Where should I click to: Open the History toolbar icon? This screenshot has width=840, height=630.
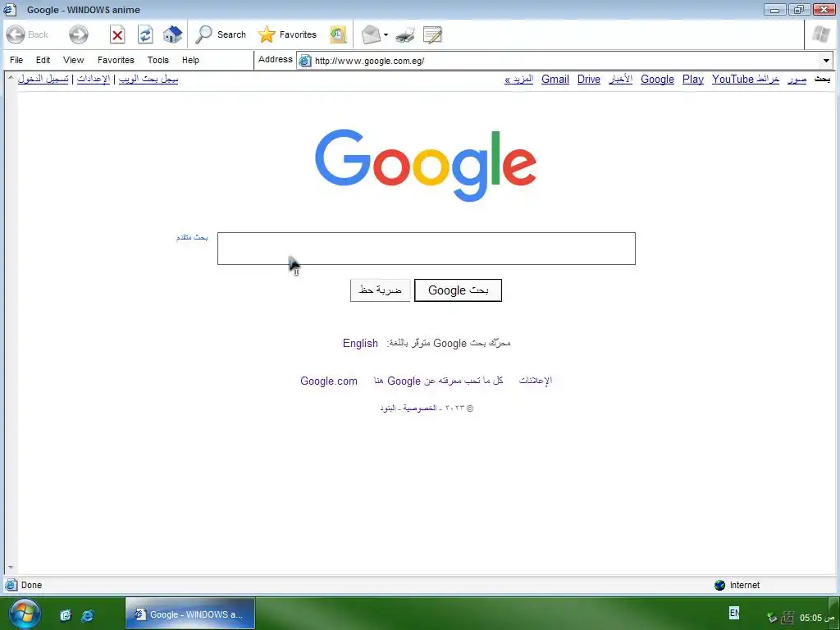pos(338,34)
